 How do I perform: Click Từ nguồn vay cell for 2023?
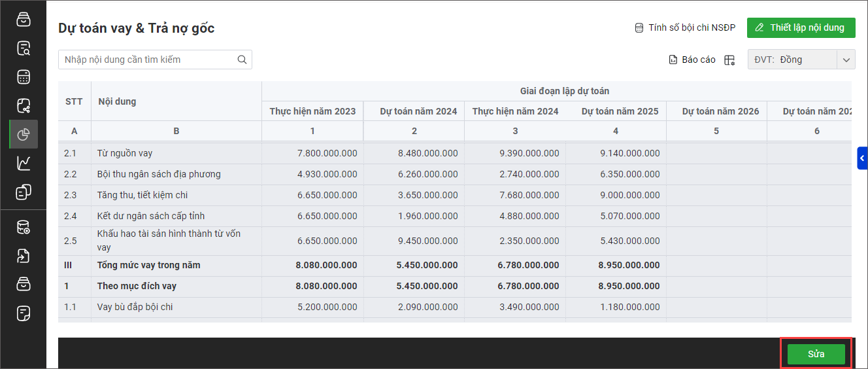pyautogui.click(x=312, y=153)
